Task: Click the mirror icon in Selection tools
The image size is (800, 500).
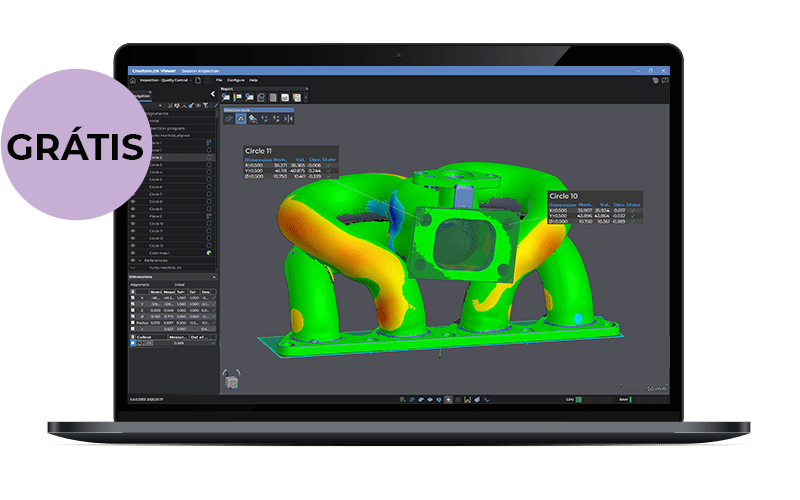Action: 289,118
